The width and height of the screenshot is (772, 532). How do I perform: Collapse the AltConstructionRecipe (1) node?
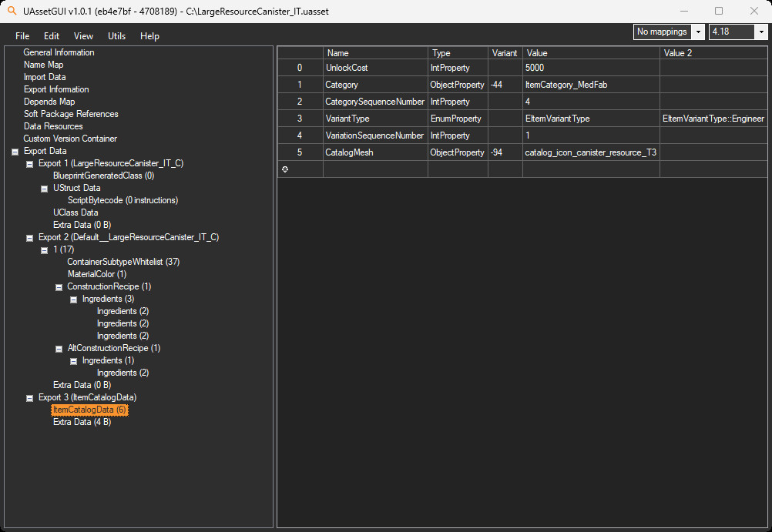click(59, 349)
